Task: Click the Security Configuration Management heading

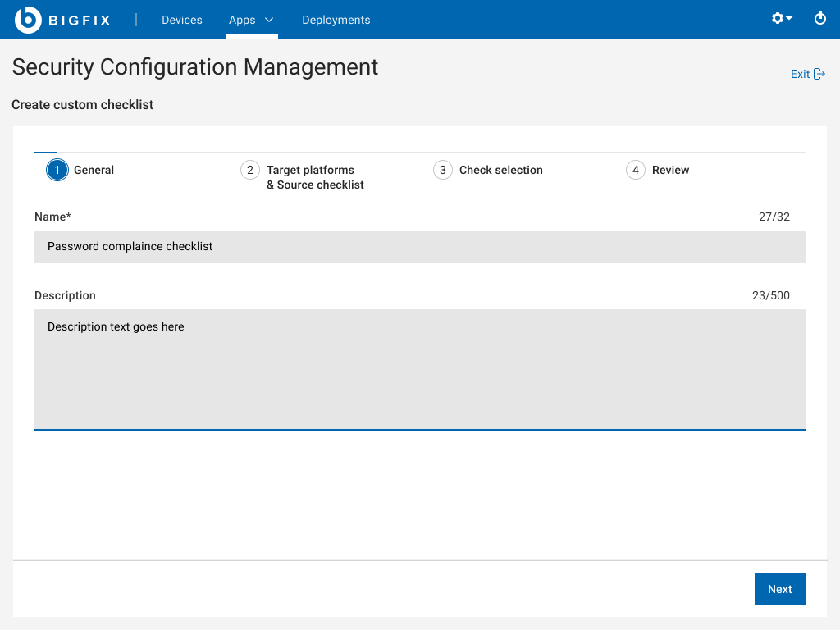Action: pyautogui.click(x=195, y=67)
